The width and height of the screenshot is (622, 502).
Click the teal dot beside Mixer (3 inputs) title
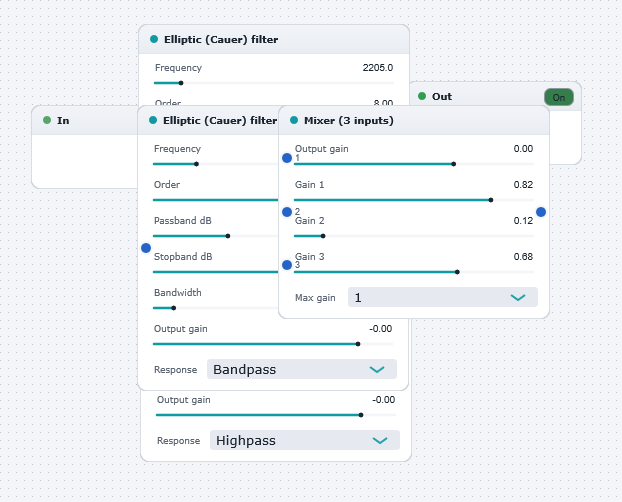click(294, 120)
